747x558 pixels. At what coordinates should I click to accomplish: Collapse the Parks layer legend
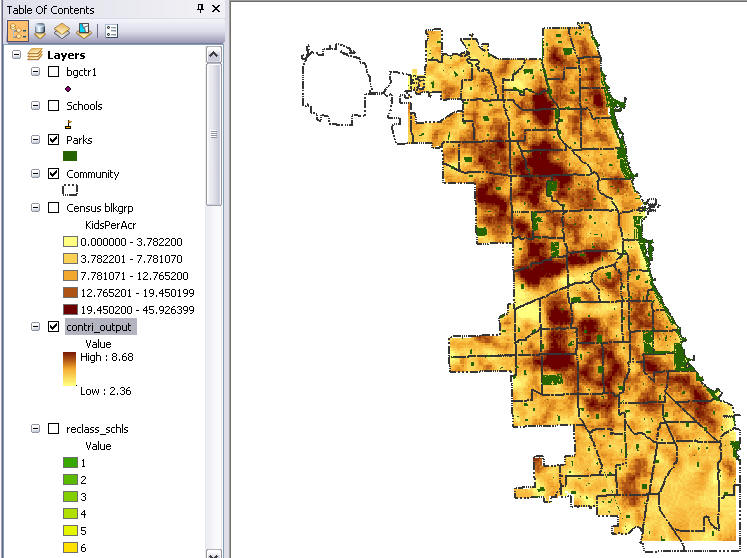pyautogui.click(x=35, y=140)
